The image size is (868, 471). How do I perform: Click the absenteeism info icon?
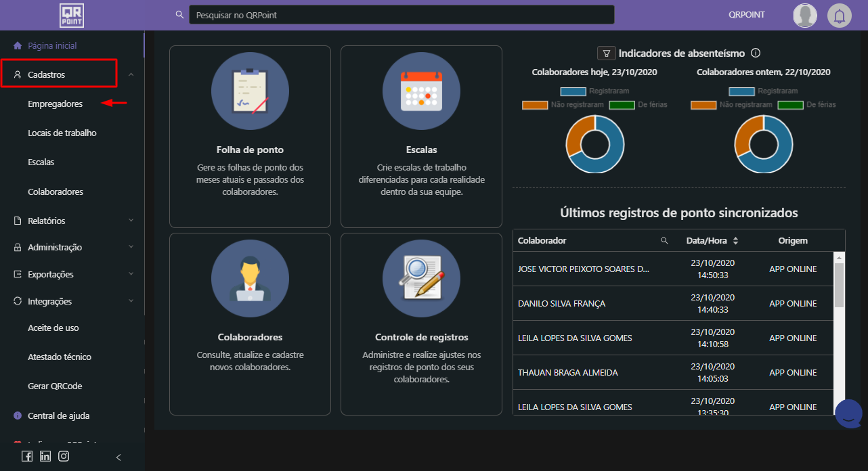[756, 53]
